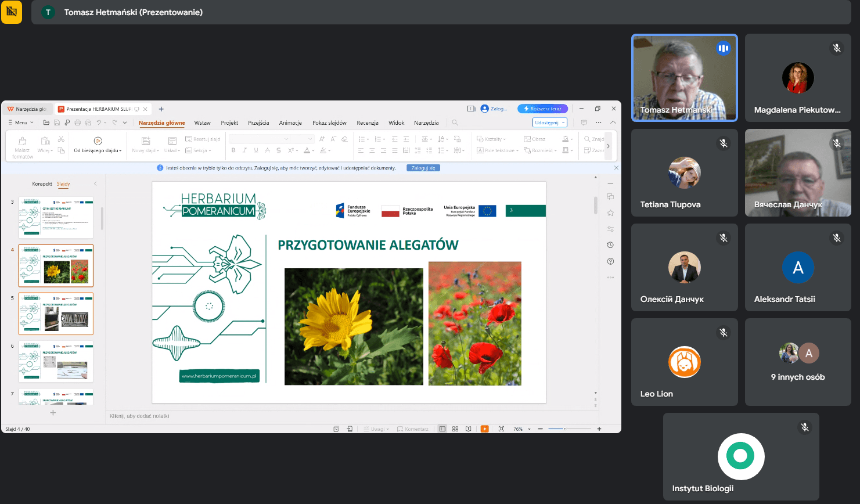This screenshot has height=504, width=860.
Task: Click the Bold B formatting icon
Action: pyautogui.click(x=233, y=150)
